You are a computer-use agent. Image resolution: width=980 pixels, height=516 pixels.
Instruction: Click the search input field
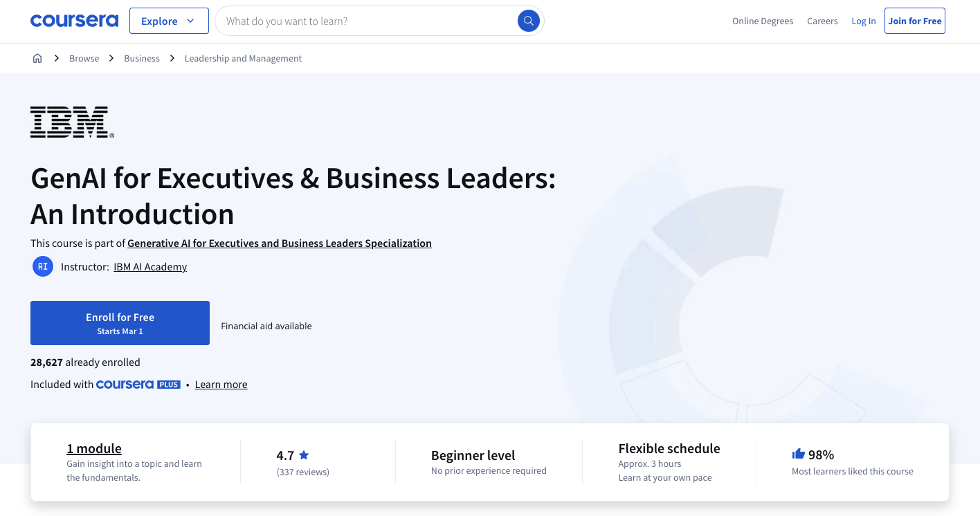point(360,21)
